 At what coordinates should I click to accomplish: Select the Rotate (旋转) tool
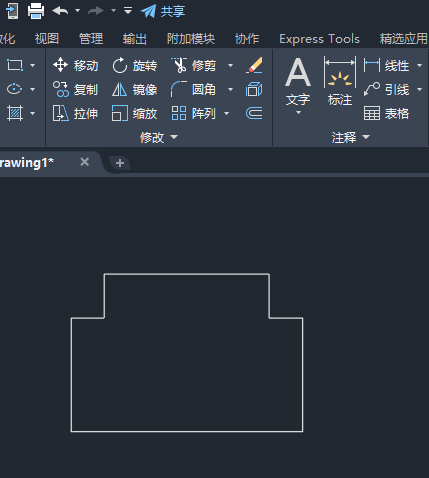point(135,65)
